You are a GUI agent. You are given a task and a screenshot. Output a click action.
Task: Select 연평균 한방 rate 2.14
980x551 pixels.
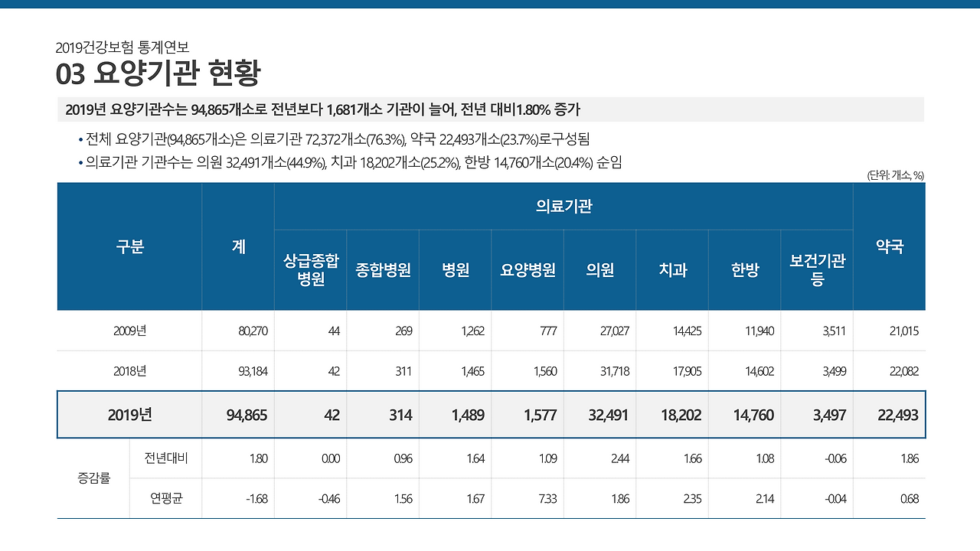[765, 499]
